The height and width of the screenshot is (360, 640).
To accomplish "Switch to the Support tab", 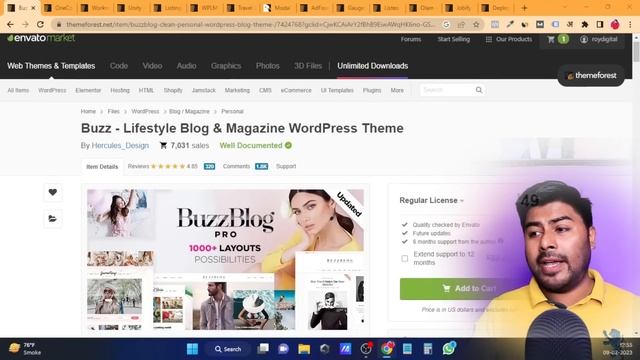I will pos(286,167).
